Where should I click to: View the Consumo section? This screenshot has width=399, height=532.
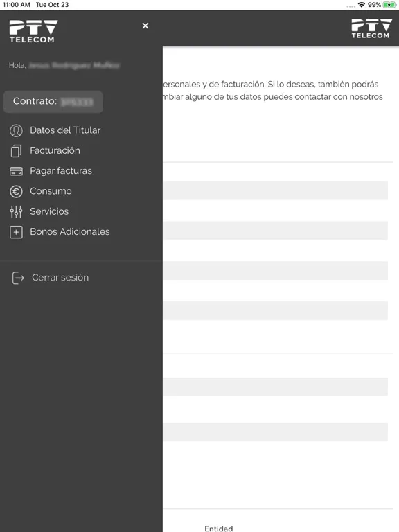[x=51, y=191]
